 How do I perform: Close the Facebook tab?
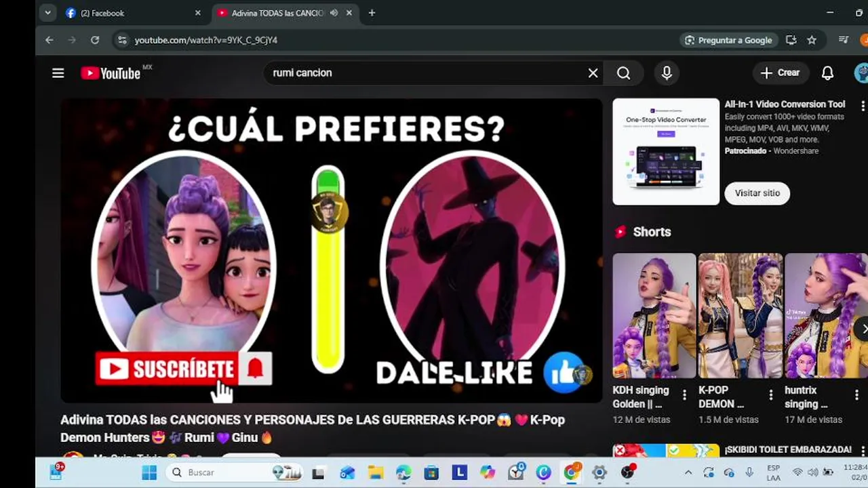click(x=198, y=13)
